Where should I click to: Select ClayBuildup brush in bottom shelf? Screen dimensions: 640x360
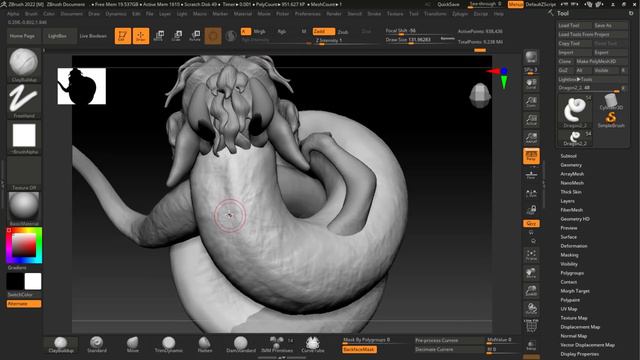click(61, 345)
